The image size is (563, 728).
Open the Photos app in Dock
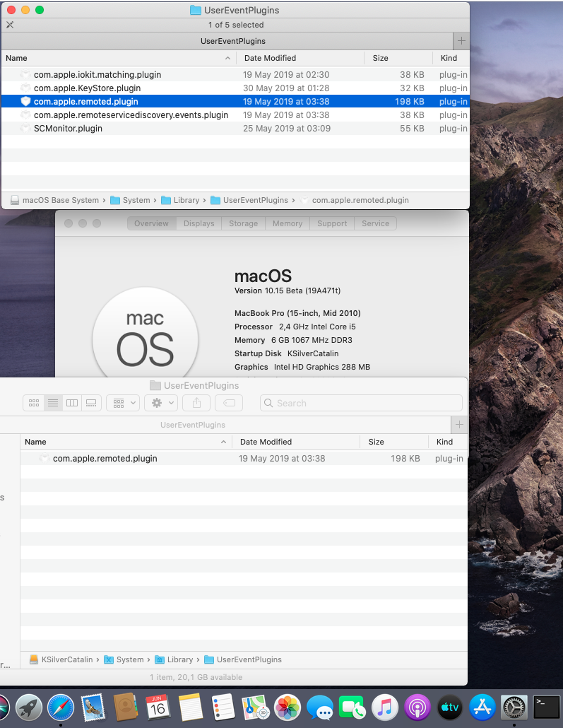click(x=288, y=708)
